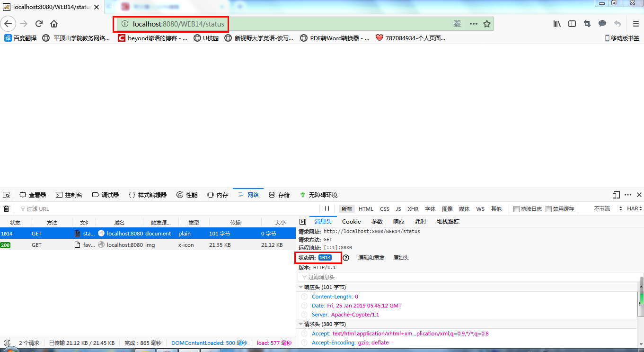This screenshot has height=352, width=644.
Task: Bookmark this page with the star icon
Action: click(x=487, y=24)
